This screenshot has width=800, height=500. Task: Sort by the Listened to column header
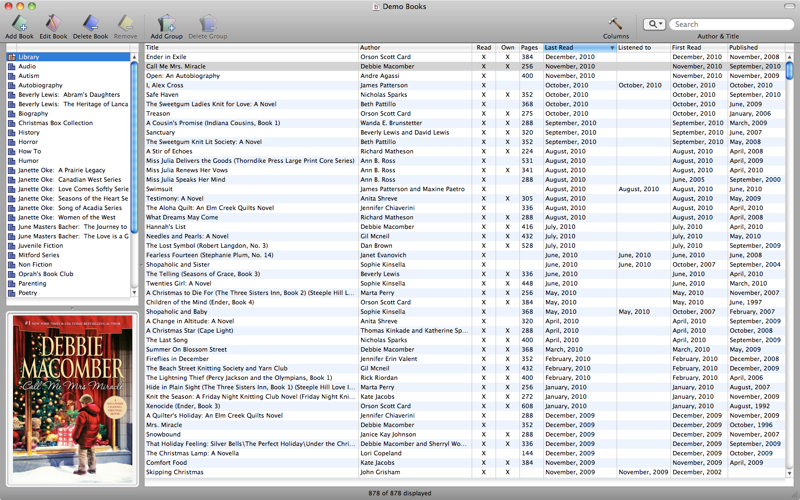pyautogui.click(x=643, y=47)
